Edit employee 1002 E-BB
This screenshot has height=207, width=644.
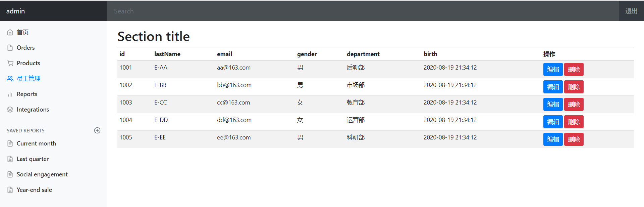[x=553, y=87]
